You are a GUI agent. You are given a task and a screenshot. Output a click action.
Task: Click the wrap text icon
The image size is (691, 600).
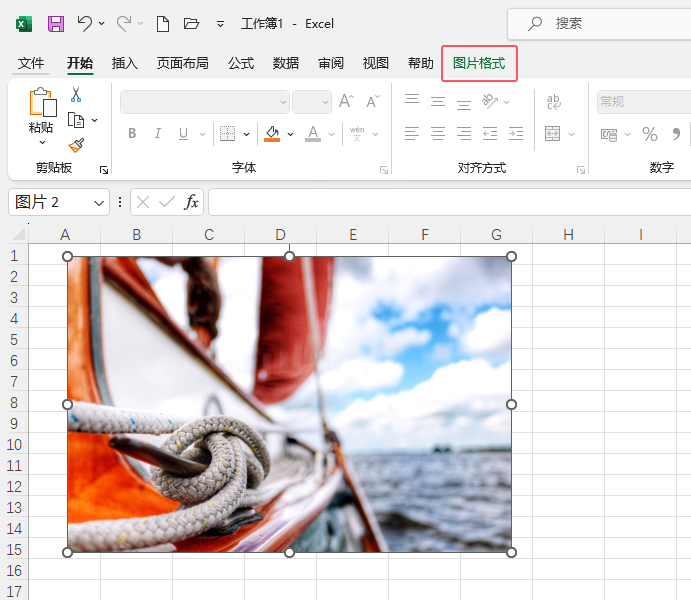[x=554, y=101]
